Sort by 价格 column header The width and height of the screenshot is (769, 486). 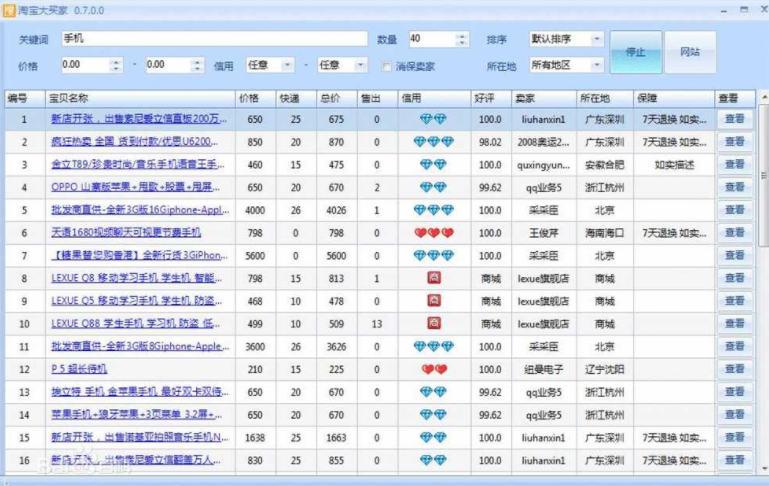255,98
